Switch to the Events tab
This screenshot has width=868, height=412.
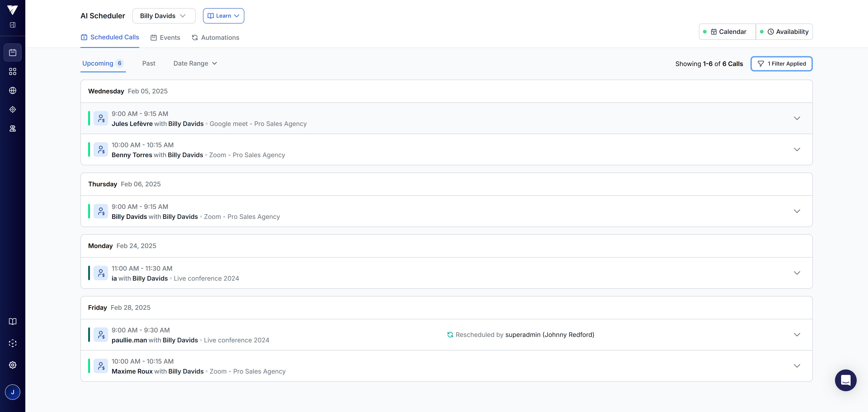(x=165, y=38)
